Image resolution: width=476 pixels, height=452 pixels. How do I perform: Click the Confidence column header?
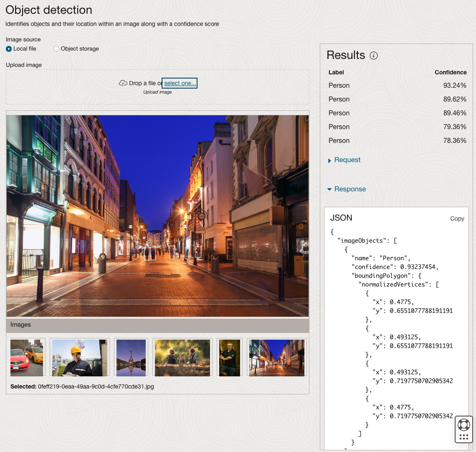pyautogui.click(x=450, y=72)
